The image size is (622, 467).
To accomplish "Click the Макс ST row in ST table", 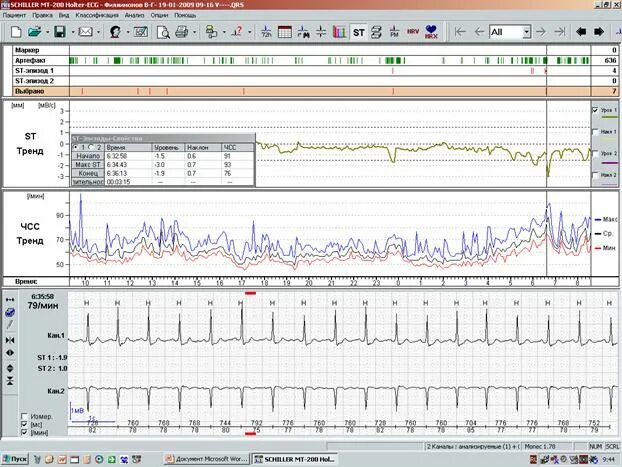I will [163, 165].
